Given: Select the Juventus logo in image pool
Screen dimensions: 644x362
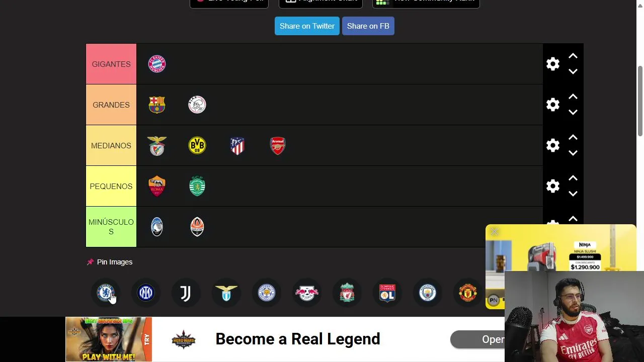Looking at the screenshot, I should point(186,293).
